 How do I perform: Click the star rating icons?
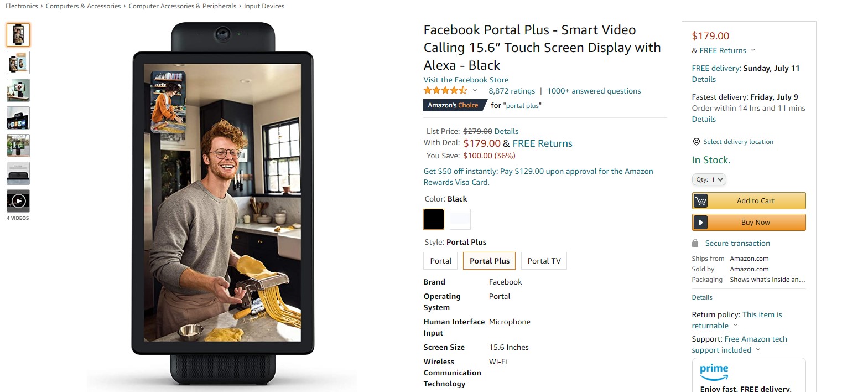pos(445,91)
